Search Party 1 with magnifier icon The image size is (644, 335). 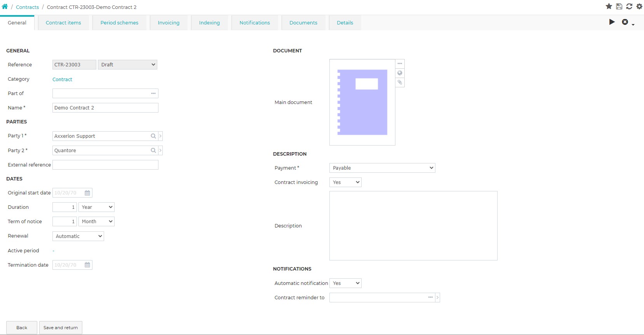[153, 136]
